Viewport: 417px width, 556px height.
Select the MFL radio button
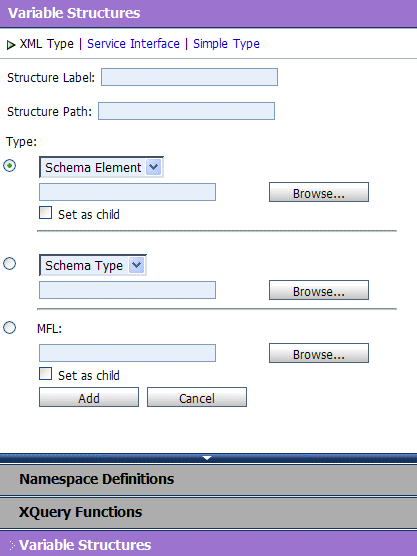[10, 327]
